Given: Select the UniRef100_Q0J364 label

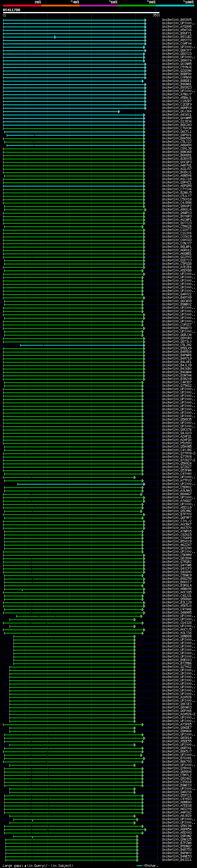Looking at the screenshot, I should (x=177, y=111).
